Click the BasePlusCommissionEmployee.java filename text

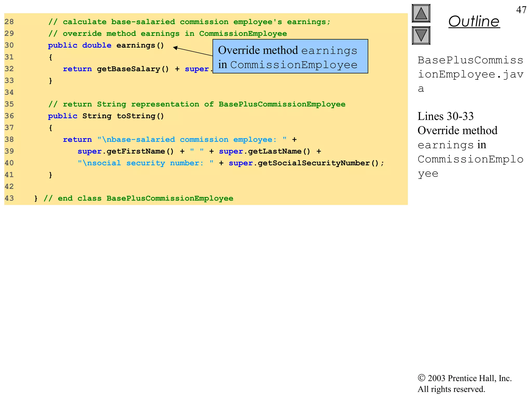470,74
